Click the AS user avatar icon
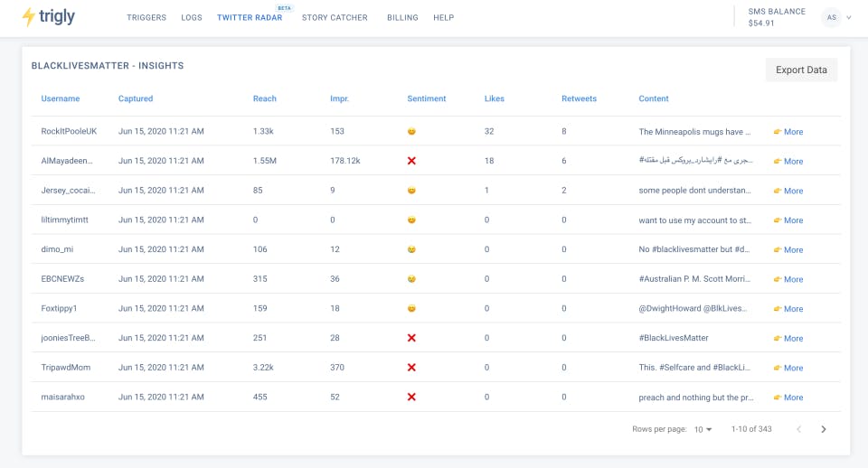This screenshot has width=868, height=468. point(830,17)
